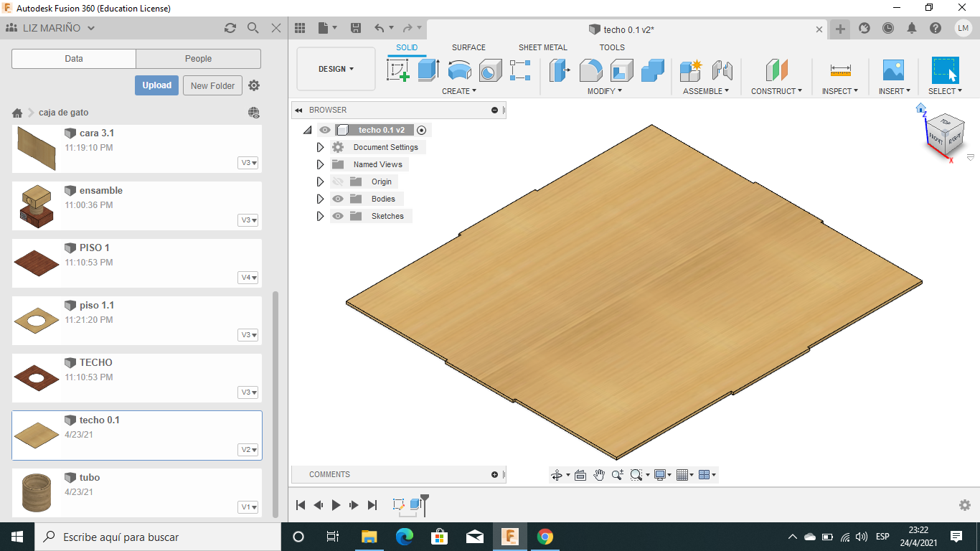Expand the Sketches node
Viewport: 980px width, 551px height.
point(321,216)
